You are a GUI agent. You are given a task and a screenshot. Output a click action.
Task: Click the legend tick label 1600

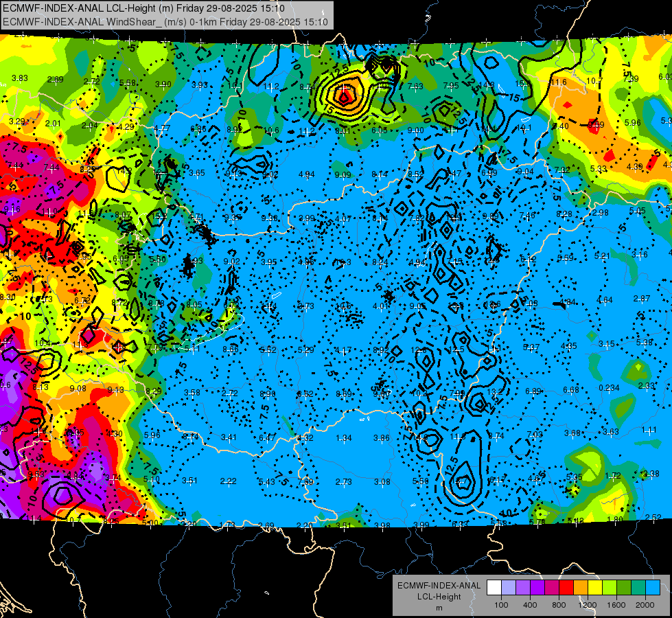616,605
